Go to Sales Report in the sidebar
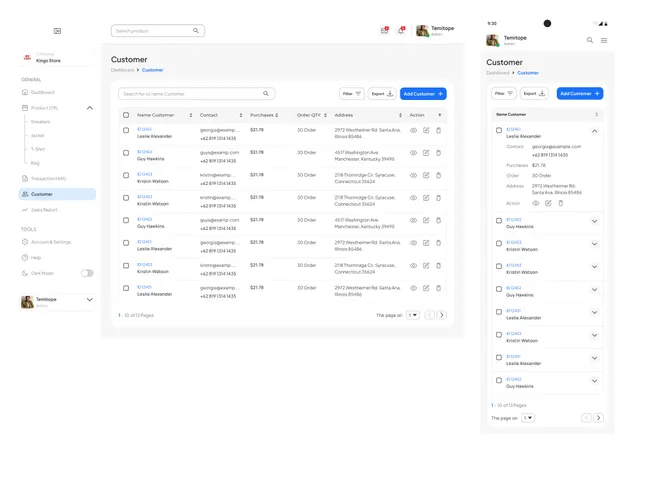The height and width of the screenshot is (480, 645). 44,210
